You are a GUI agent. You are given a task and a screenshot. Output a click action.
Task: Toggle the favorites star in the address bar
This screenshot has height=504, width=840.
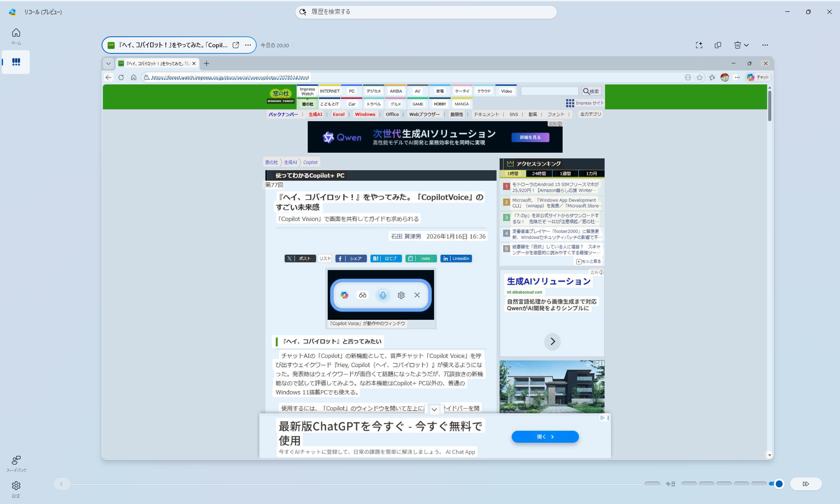pos(700,77)
